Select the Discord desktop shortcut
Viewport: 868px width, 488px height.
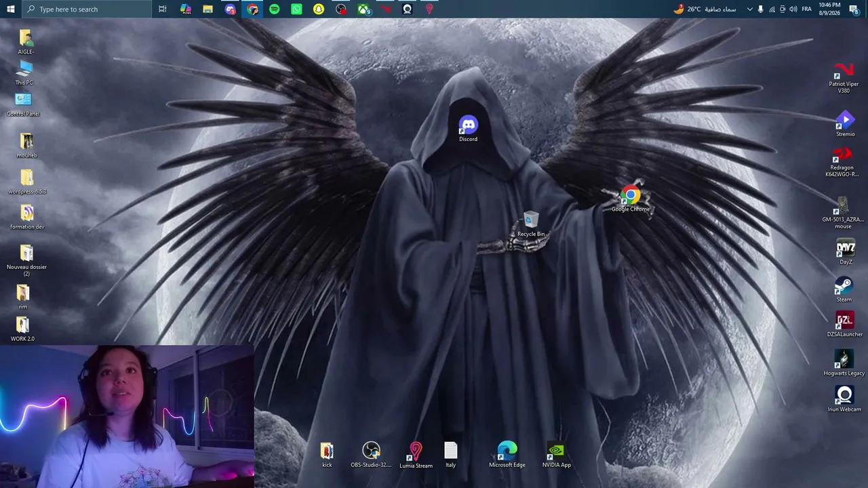point(468,129)
